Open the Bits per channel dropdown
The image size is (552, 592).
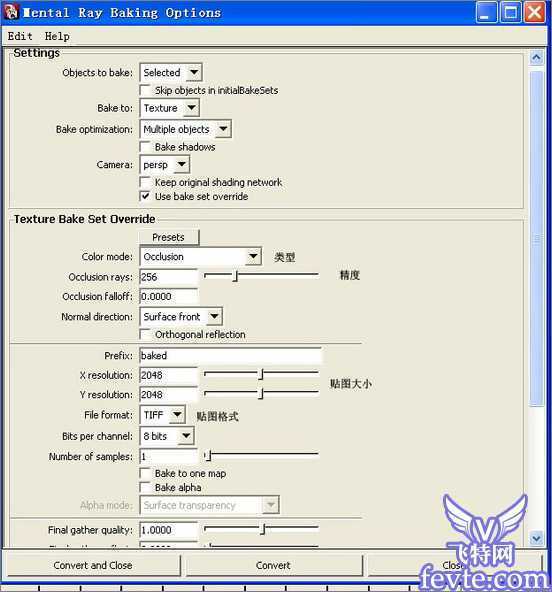[167, 436]
